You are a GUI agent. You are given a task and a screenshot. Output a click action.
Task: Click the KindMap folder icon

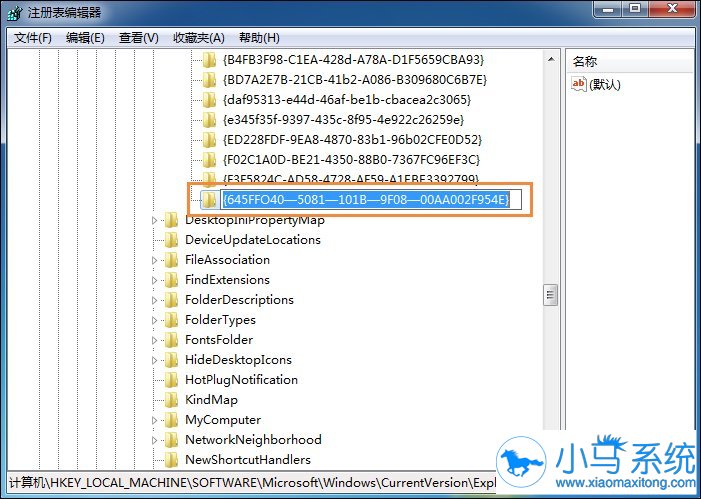[172, 400]
